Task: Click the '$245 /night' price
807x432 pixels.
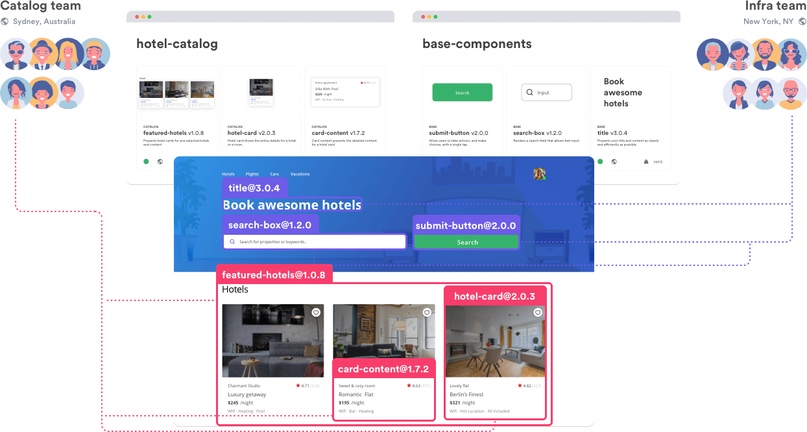Action: click(241, 403)
